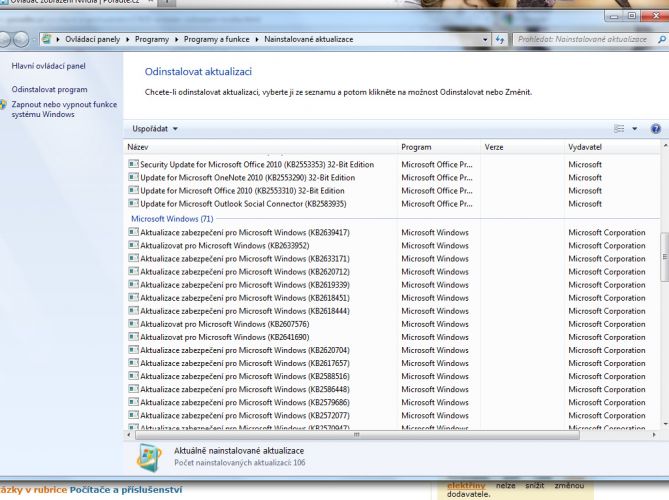Image resolution: width=669 pixels, height=500 pixels.
Task: Open Zapnout nebo vypnout funkce systému Windows
Action: tap(64, 109)
